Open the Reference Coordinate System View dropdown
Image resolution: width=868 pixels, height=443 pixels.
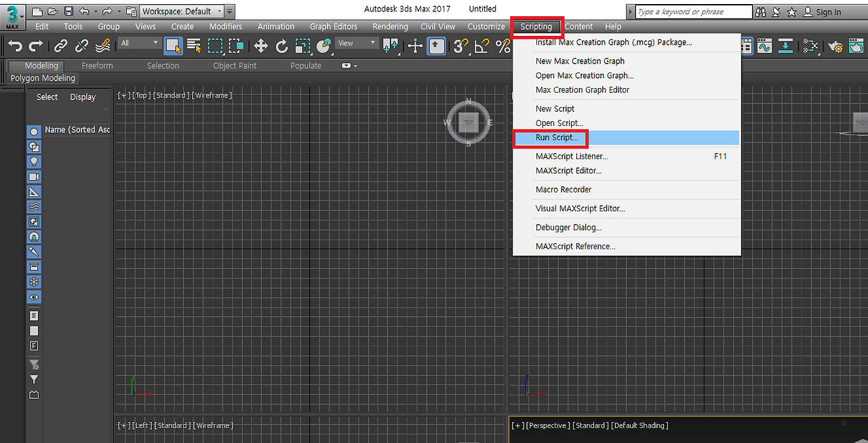pyautogui.click(x=357, y=43)
